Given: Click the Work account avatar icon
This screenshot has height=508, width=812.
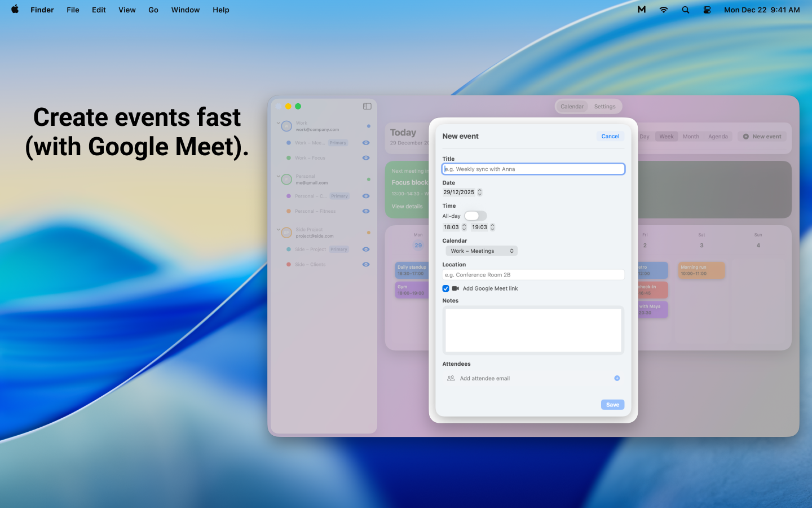Looking at the screenshot, I should [x=286, y=125].
